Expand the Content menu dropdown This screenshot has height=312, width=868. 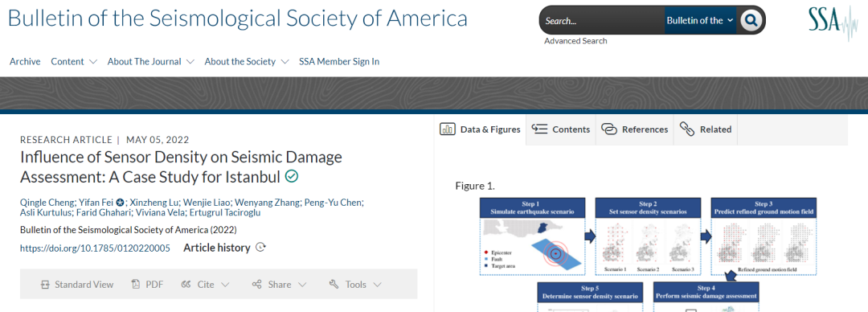click(74, 61)
